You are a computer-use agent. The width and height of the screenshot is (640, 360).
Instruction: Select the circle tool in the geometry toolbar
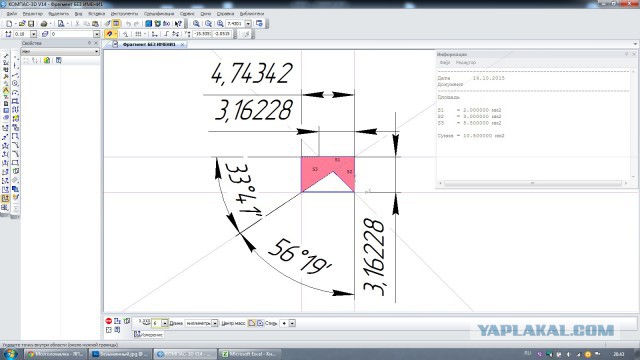pyautogui.click(x=15, y=83)
